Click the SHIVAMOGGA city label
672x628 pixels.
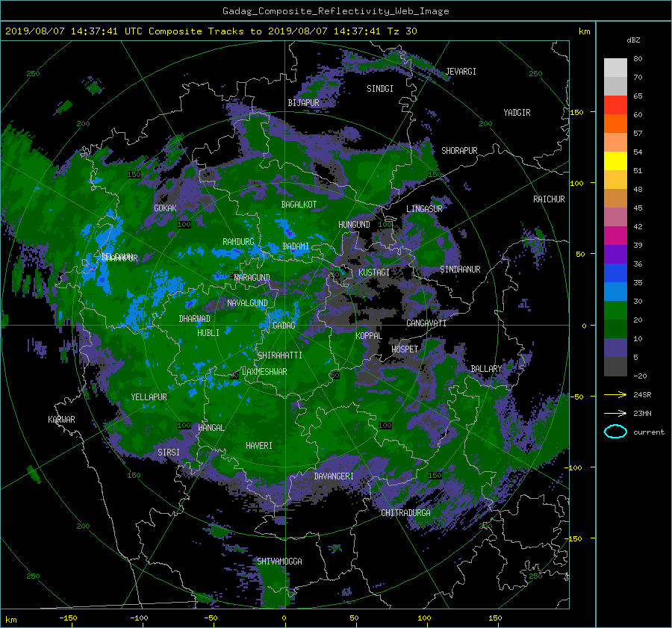(279, 561)
